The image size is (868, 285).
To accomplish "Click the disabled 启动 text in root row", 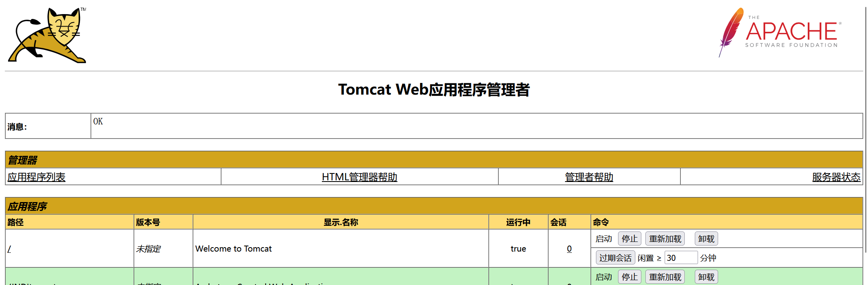I will (x=604, y=239).
